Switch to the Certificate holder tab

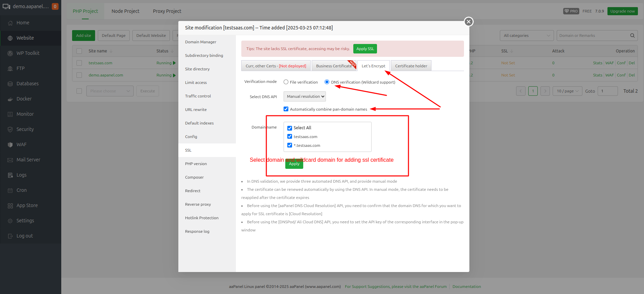click(x=411, y=66)
